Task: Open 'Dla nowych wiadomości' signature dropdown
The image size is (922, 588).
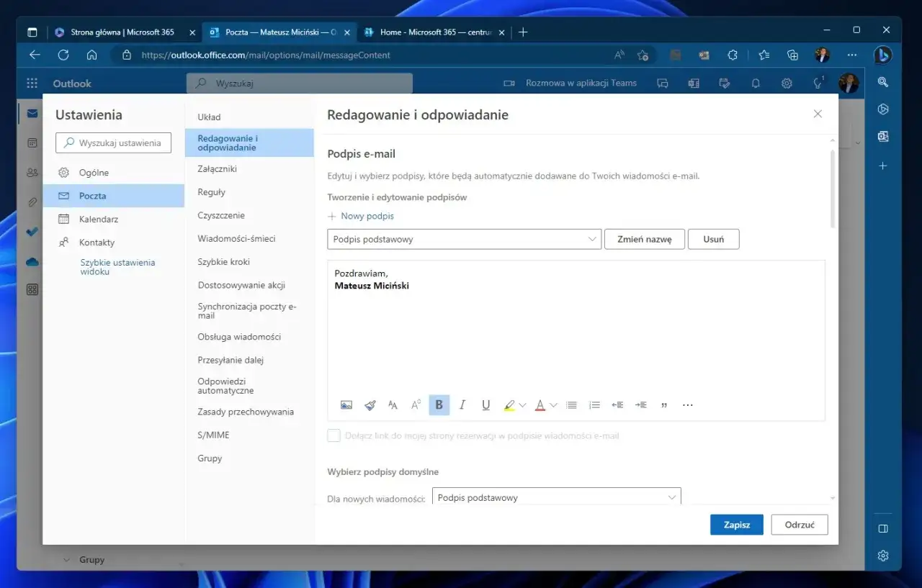Action: point(556,497)
